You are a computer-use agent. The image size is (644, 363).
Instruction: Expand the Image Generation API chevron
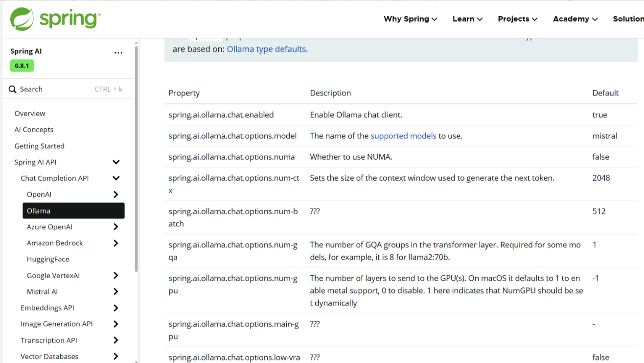coord(116,324)
